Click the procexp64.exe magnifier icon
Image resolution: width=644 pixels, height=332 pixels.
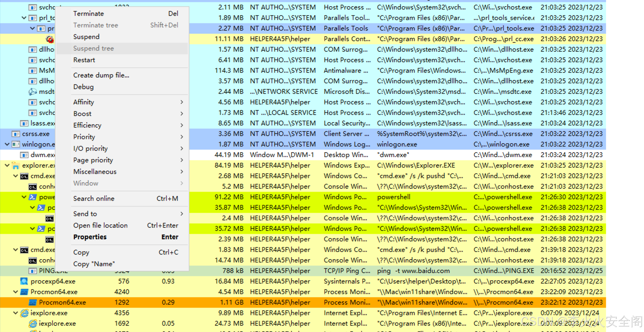tap(24, 281)
